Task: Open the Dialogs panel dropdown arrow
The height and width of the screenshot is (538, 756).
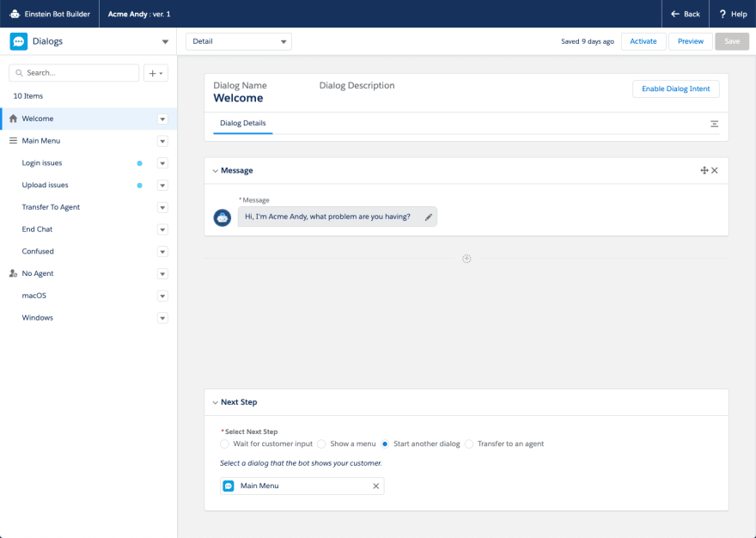Action: 165,42
